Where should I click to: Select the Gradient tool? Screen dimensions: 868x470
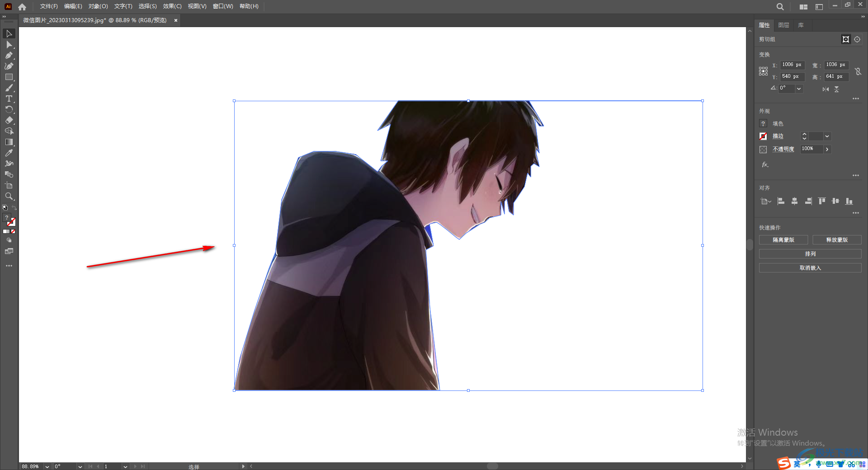[x=9, y=142]
